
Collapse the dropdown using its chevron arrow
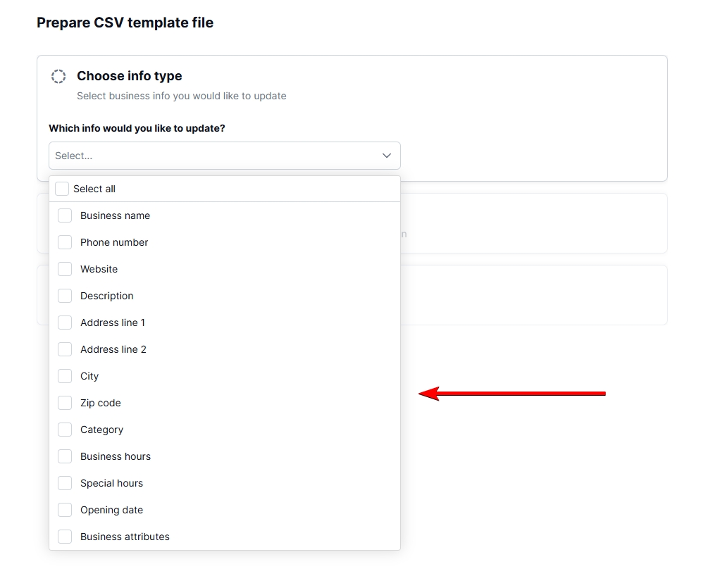[386, 156]
